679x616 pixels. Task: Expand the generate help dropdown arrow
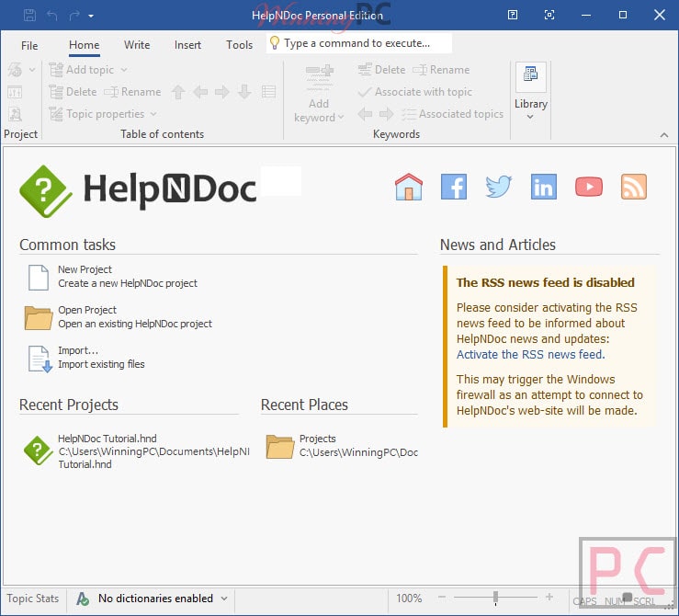point(32,69)
